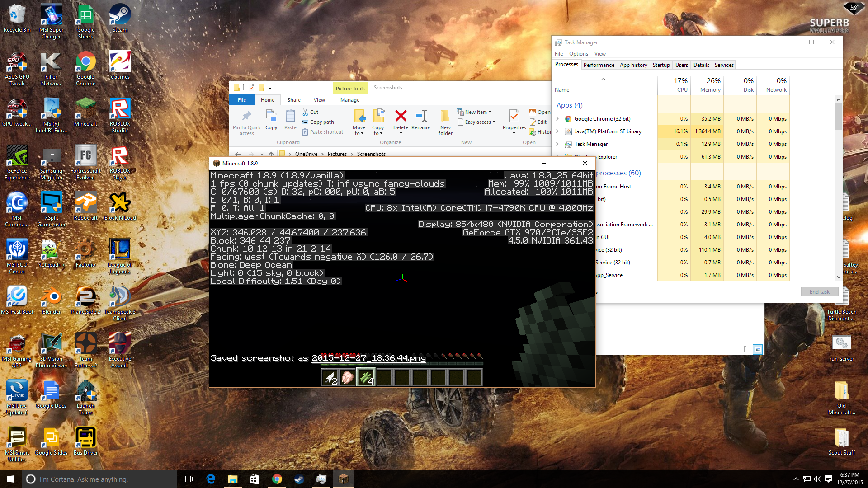
Task: Switch to the Performance tab in Task Manager
Action: point(599,65)
